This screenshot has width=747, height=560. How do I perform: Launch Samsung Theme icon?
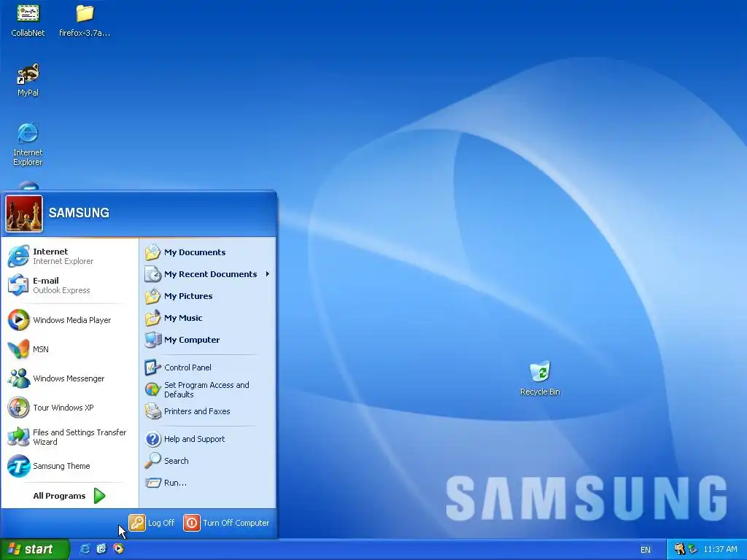[18, 466]
